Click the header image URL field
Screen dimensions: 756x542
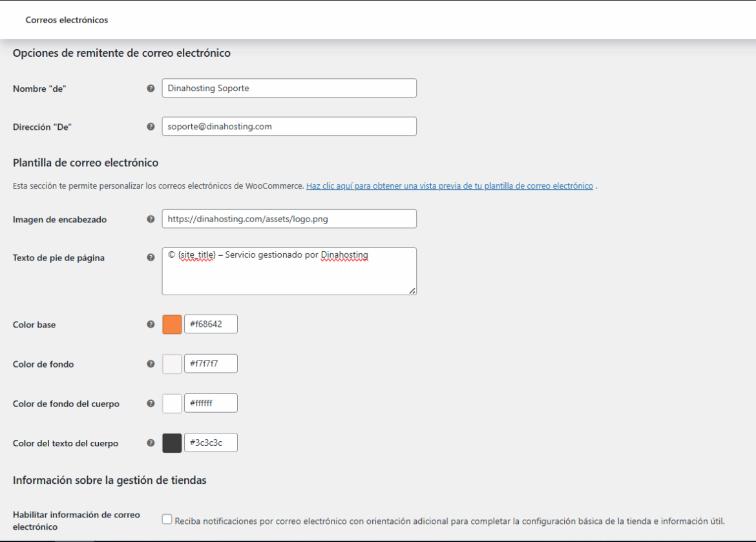(x=289, y=219)
